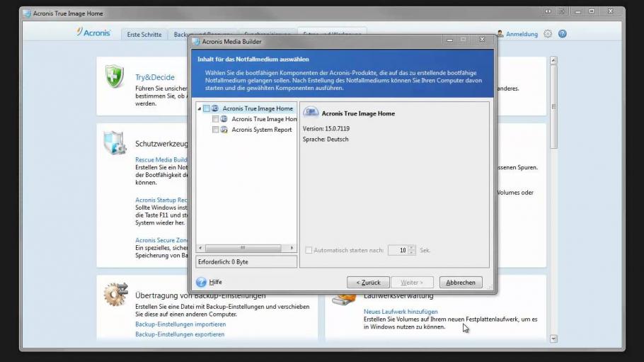
Task: Open the Erste Schritte tab
Action: coord(144,35)
